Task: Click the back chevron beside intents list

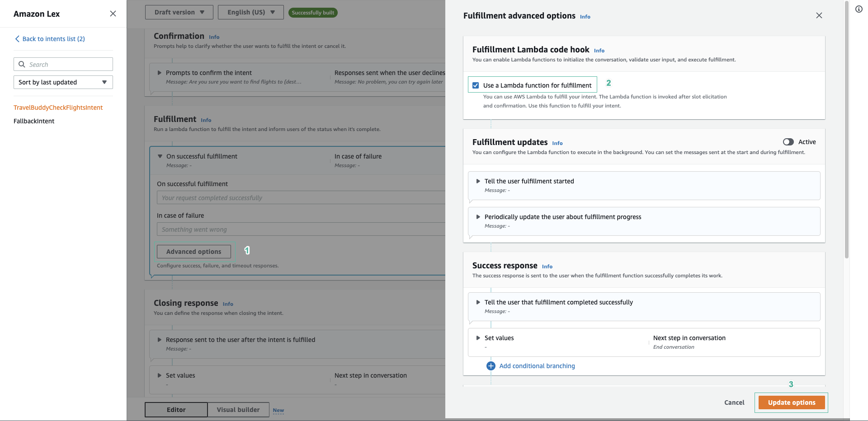Action: click(x=18, y=39)
